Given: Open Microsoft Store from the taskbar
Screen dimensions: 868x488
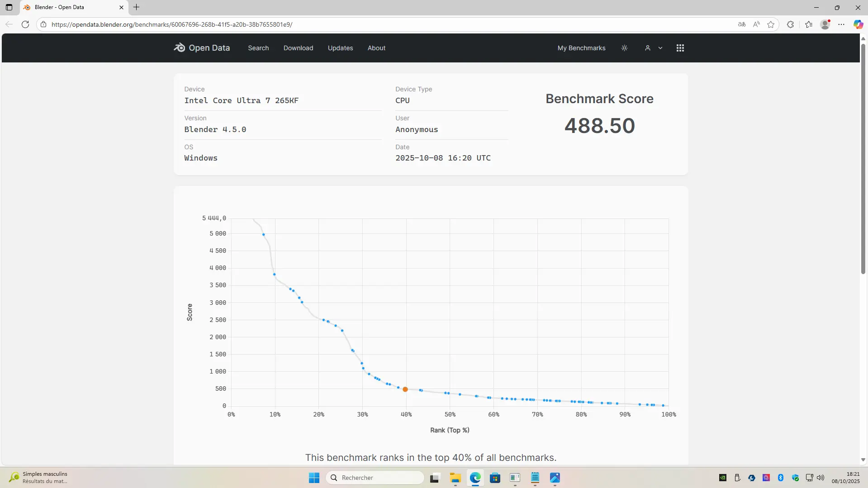Looking at the screenshot, I should 495,478.
